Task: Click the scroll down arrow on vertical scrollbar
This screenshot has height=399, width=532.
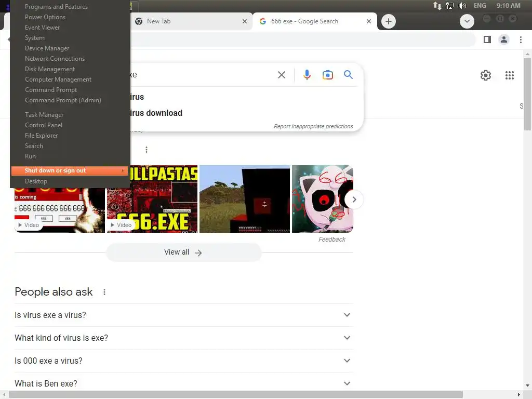Action: click(x=527, y=386)
